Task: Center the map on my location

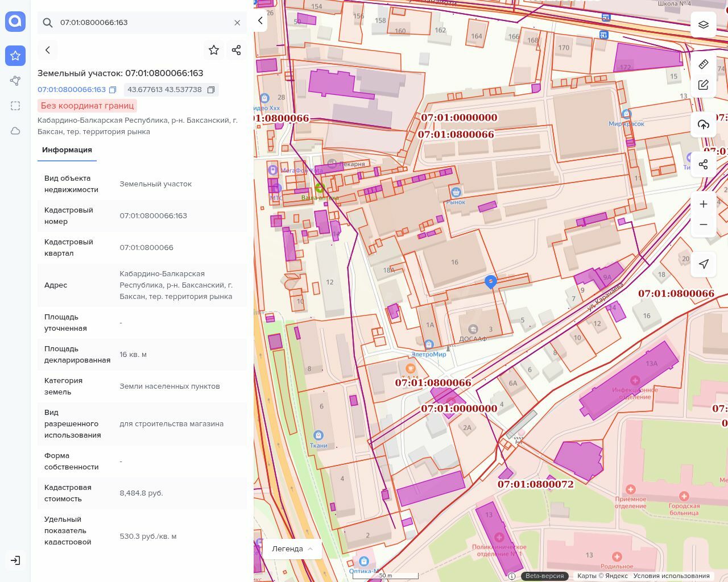Action: (x=704, y=264)
